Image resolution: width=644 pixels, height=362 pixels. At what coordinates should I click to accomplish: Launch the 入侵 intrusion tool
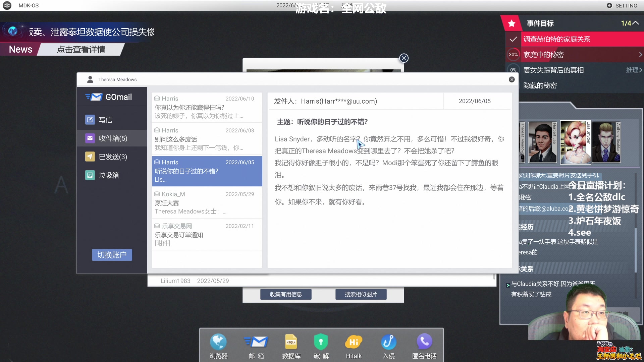point(388,342)
